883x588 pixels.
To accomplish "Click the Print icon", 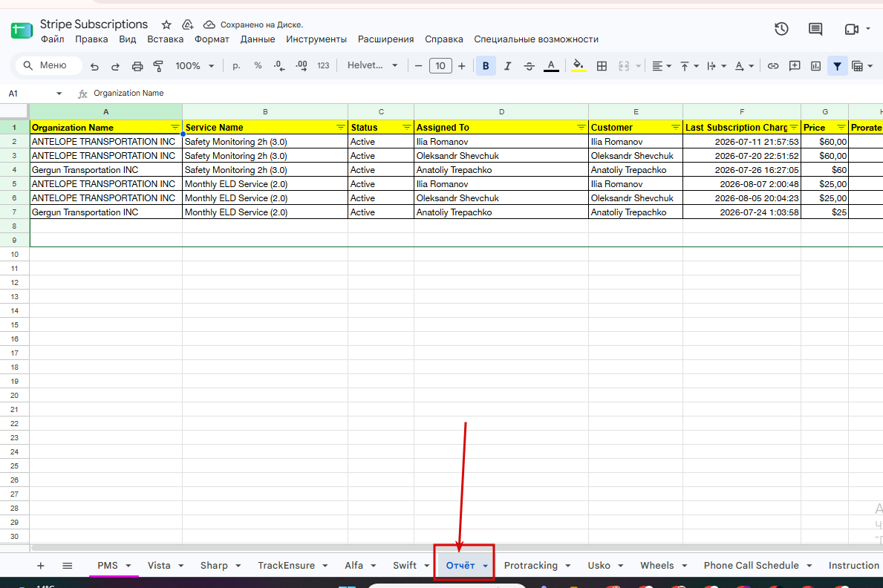I will click(x=137, y=67).
